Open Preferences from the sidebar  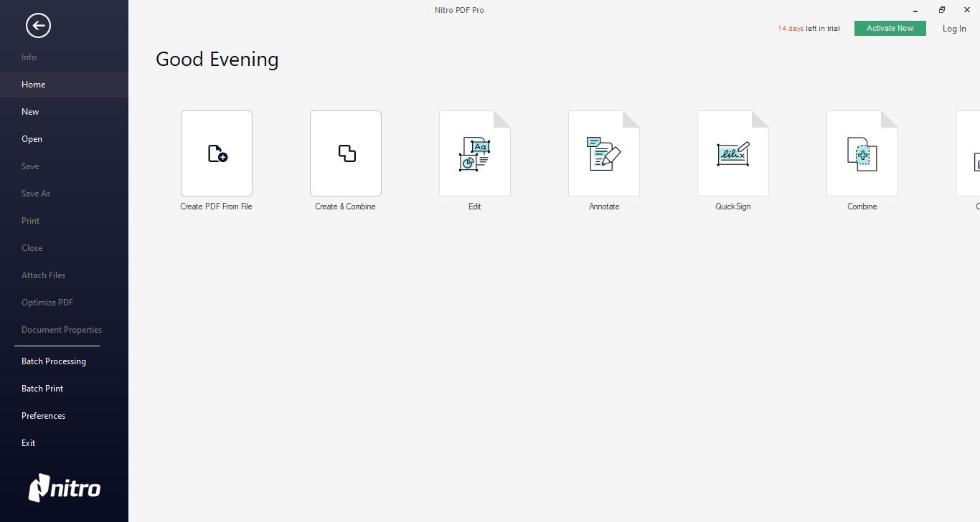64,416
